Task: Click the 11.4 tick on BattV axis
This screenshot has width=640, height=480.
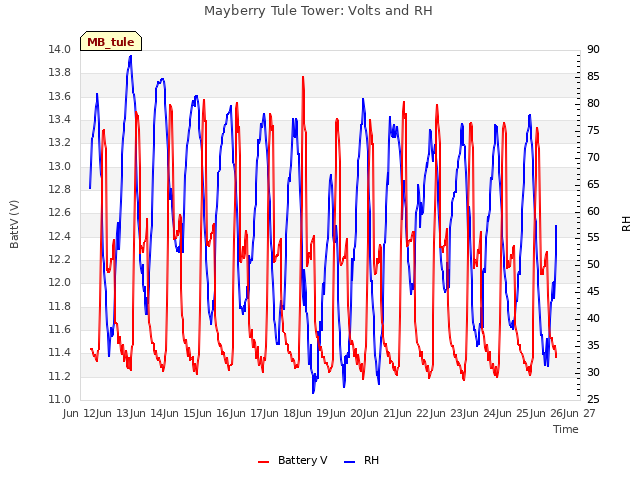Action: 60,353
